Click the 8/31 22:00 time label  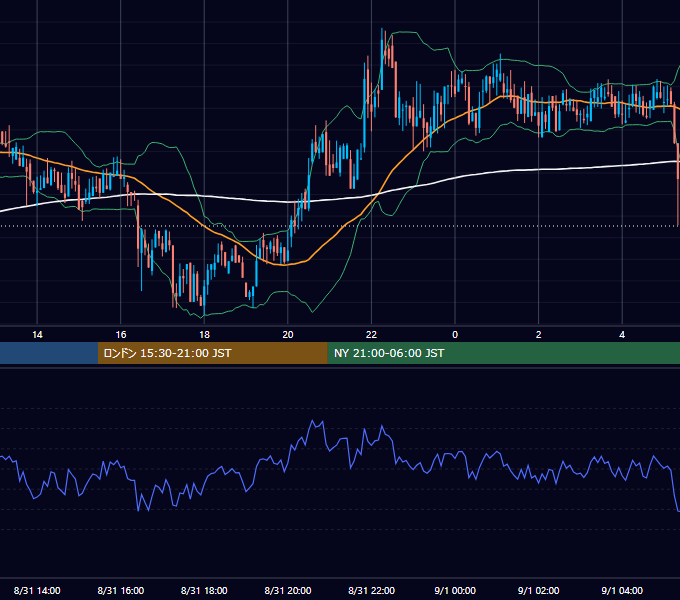372,590
